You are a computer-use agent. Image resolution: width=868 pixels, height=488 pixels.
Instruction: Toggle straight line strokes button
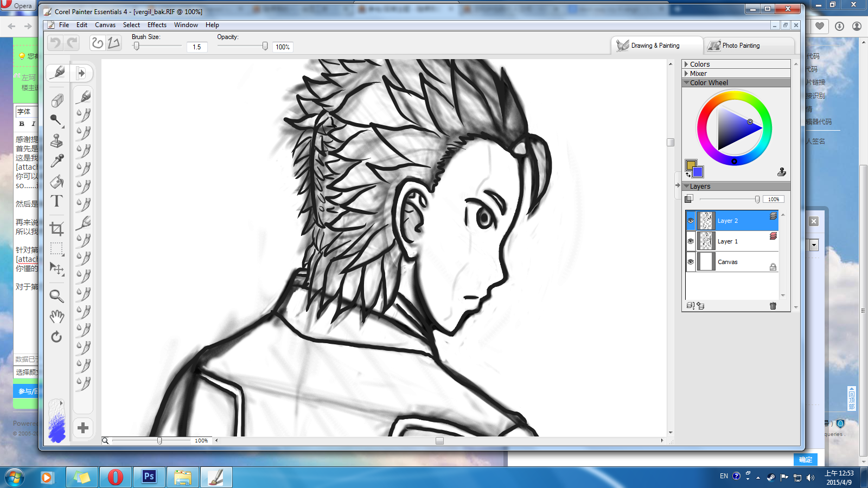(x=114, y=43)
